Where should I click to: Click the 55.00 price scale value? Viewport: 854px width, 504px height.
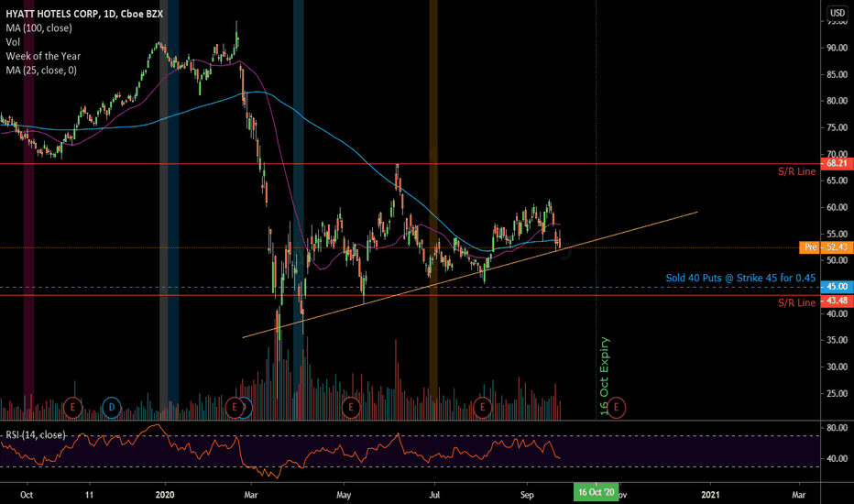tap(837, 235)
